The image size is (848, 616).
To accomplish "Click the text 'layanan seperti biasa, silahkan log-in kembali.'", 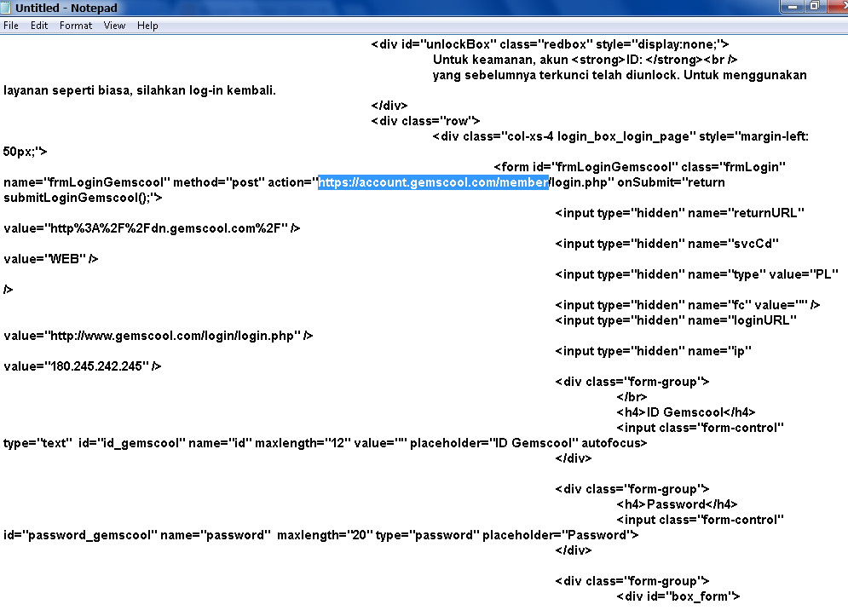I will 140,90.
